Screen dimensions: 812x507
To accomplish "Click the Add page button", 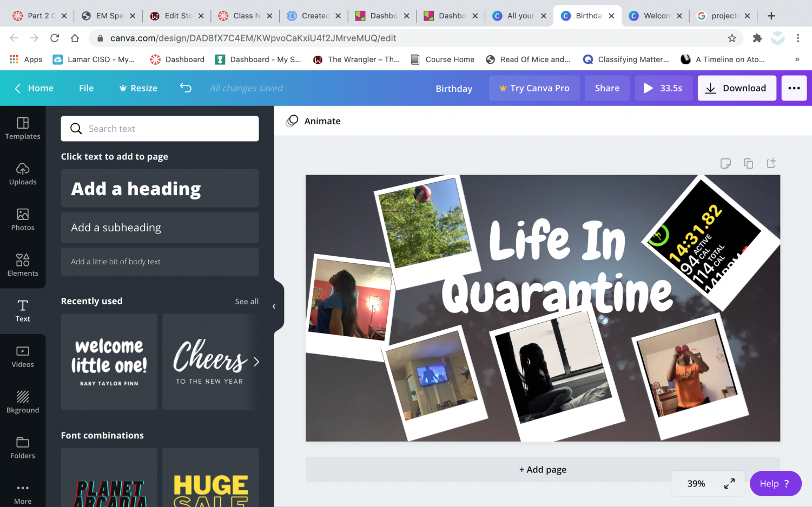I will click(x=543, y=469).
